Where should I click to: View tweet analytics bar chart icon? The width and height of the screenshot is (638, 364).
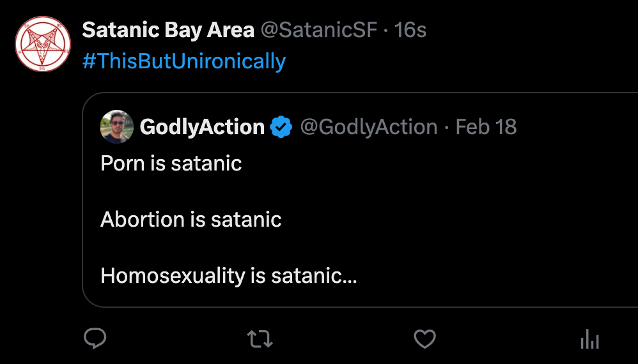[589, 339]
